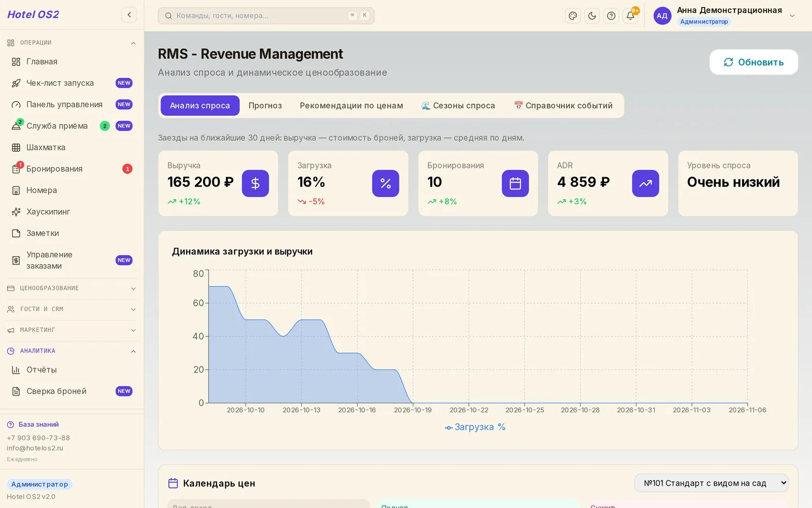Open the Справочник событий tab
The width and height of the screenshot is (812, 508).
(x=563, y=106)
